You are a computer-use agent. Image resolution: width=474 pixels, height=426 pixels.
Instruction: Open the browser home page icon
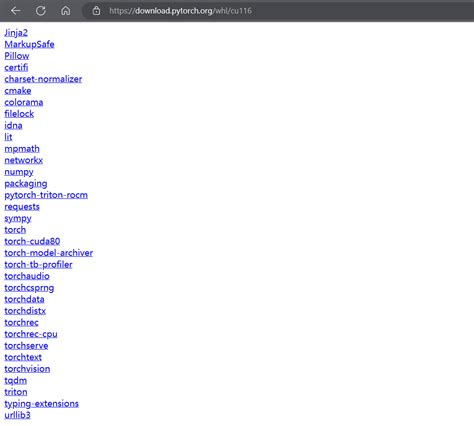(x=66, y=11)
